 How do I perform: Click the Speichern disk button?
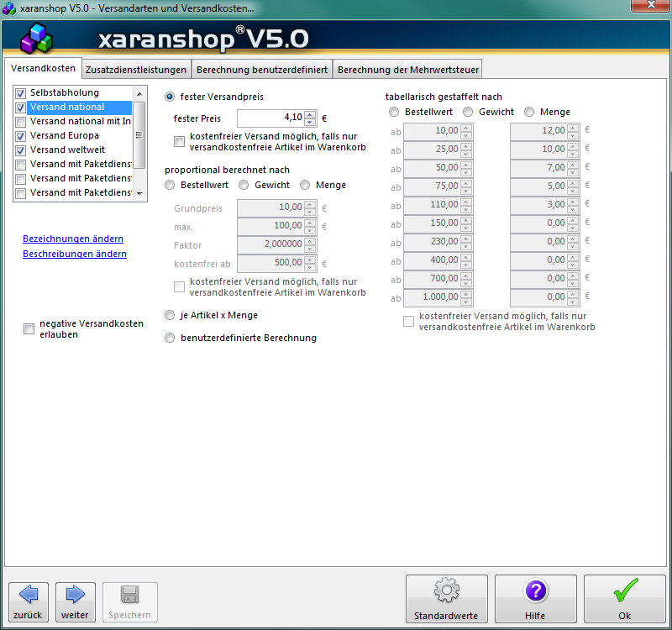[x=130, y=601]
